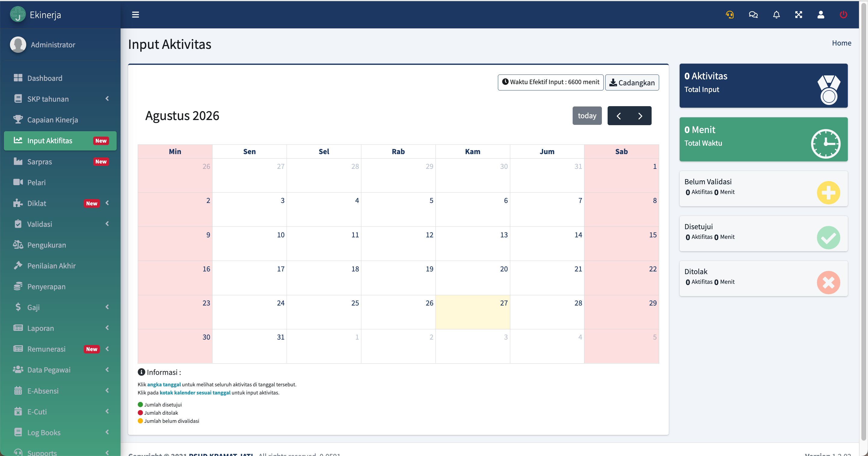This screenshot has width=868, height=456.
Task: Open the Pengukuran menu item
Action: point(60,245)
